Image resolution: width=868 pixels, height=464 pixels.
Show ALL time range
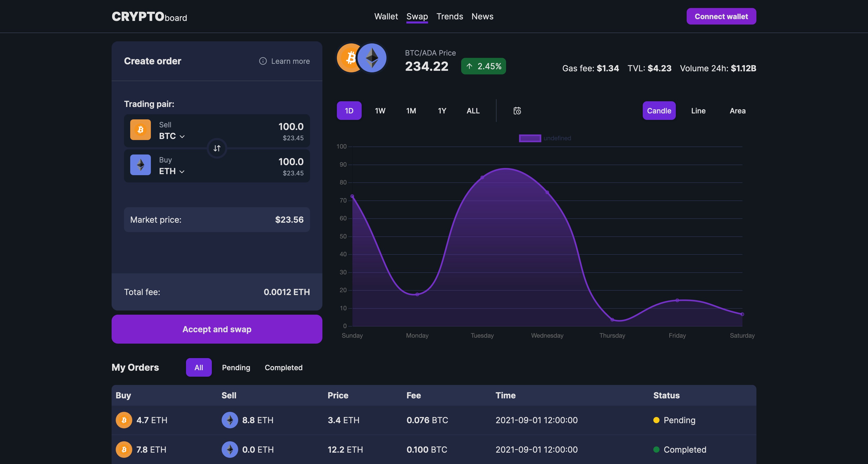(473, 111)
